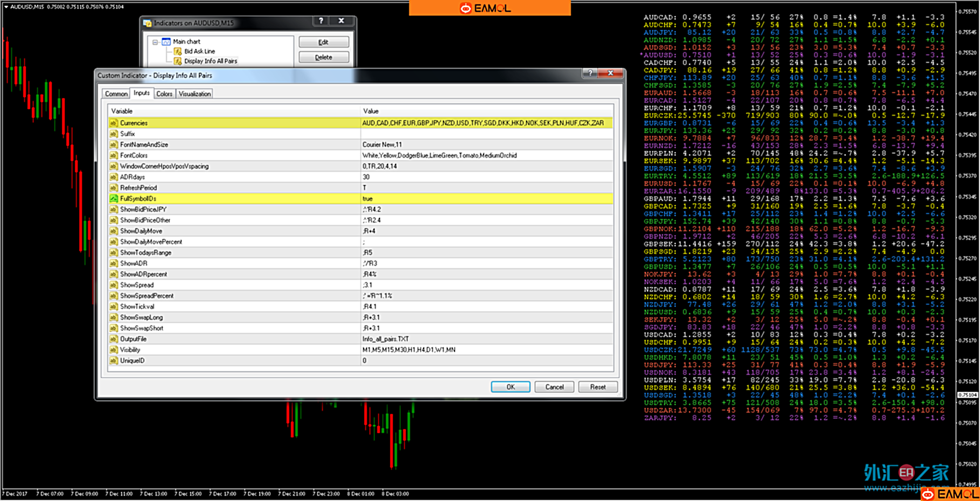Click the help question mark in Custom Indicator dialog
This screenshot has width=980, height=501.
pos(590,73)
